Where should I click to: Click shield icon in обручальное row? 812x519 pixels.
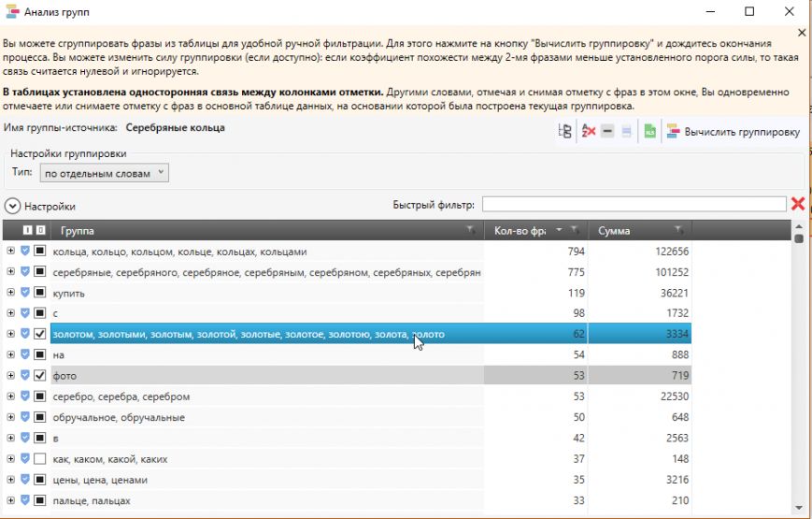25,417
